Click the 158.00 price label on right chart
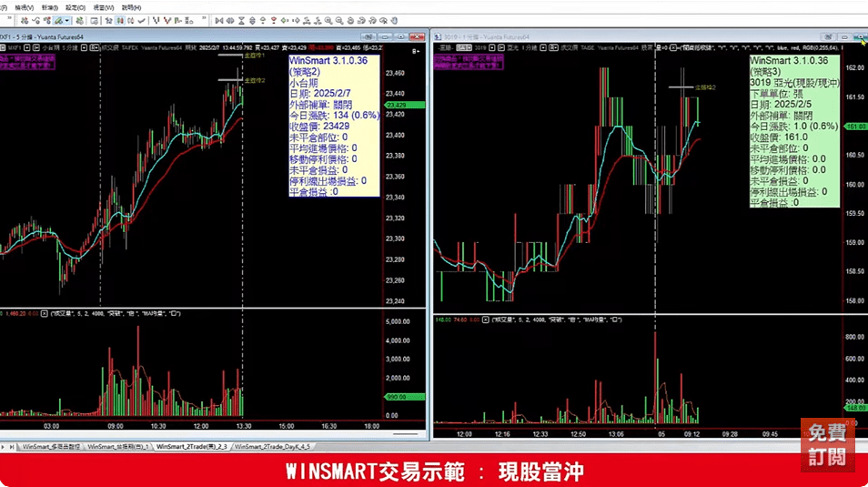The height and width of the screenshot is (487, 868). (x=855, y=300)
